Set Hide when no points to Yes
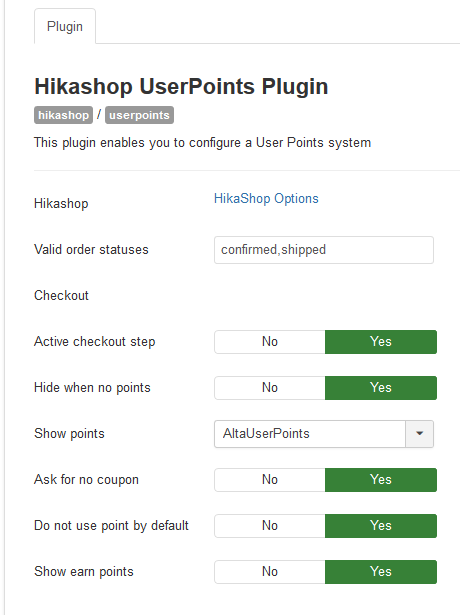 [381, 388]
